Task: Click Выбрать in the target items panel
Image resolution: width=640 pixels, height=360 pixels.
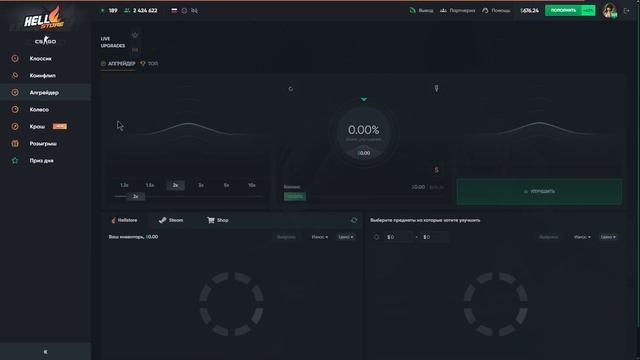Action: tap(549, 237)
